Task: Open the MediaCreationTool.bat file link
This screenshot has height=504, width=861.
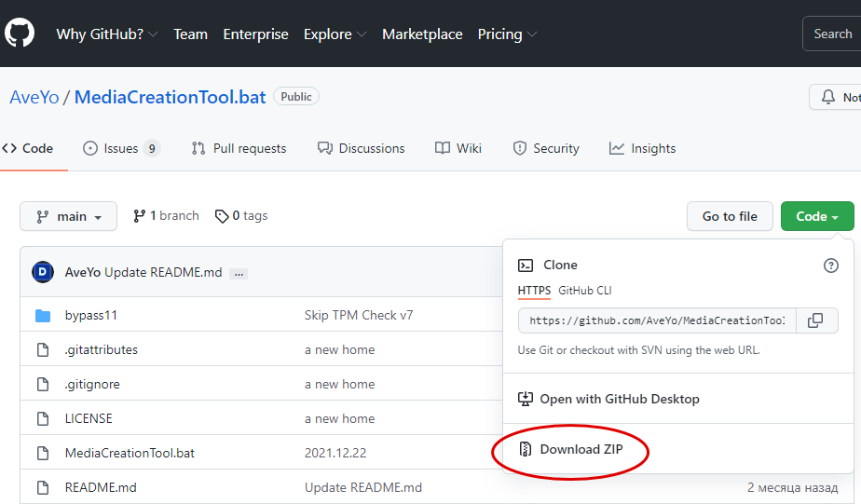Action: click(130, 453)
